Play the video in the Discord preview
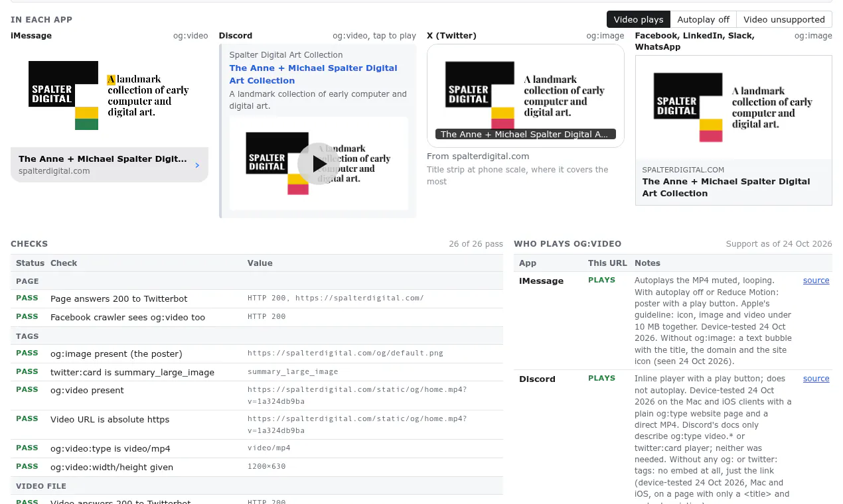Image resolution: width=843 pixels, height=504 pixels. (319, 164)
